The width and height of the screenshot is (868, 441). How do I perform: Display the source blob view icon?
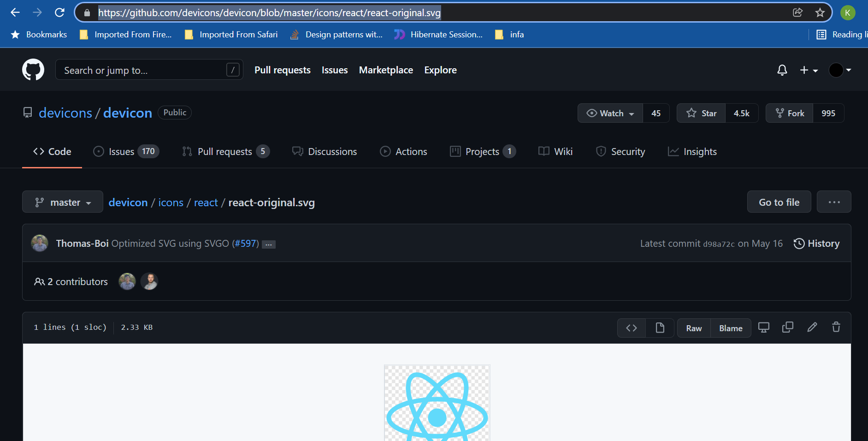tap(632, 328)
